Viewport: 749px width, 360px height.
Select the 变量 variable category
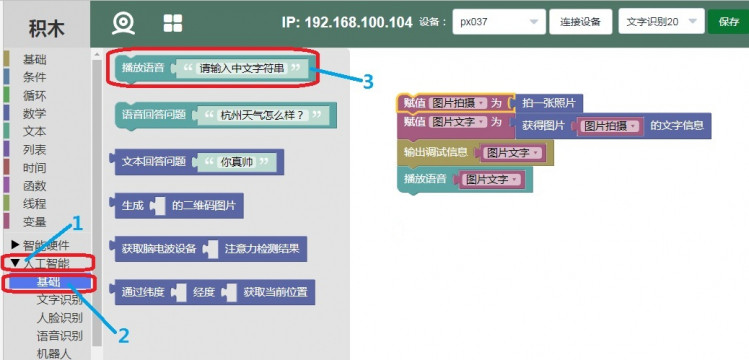35,221
